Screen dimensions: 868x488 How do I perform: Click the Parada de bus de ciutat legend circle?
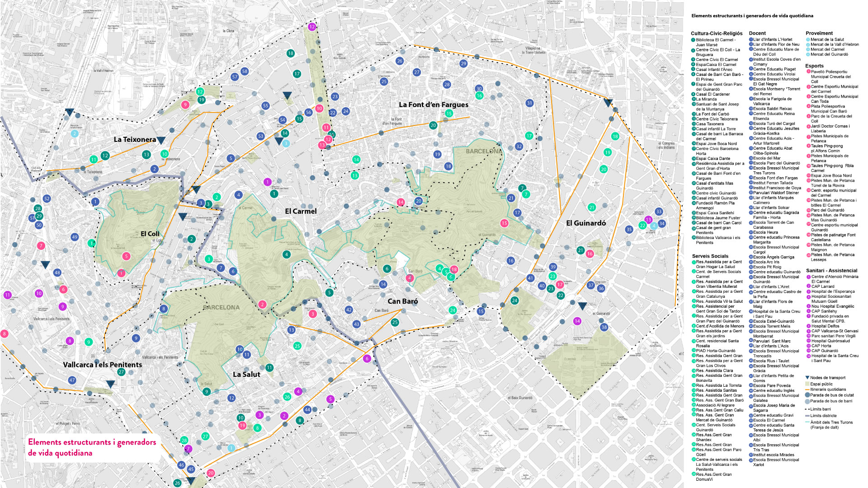point(807,395)
